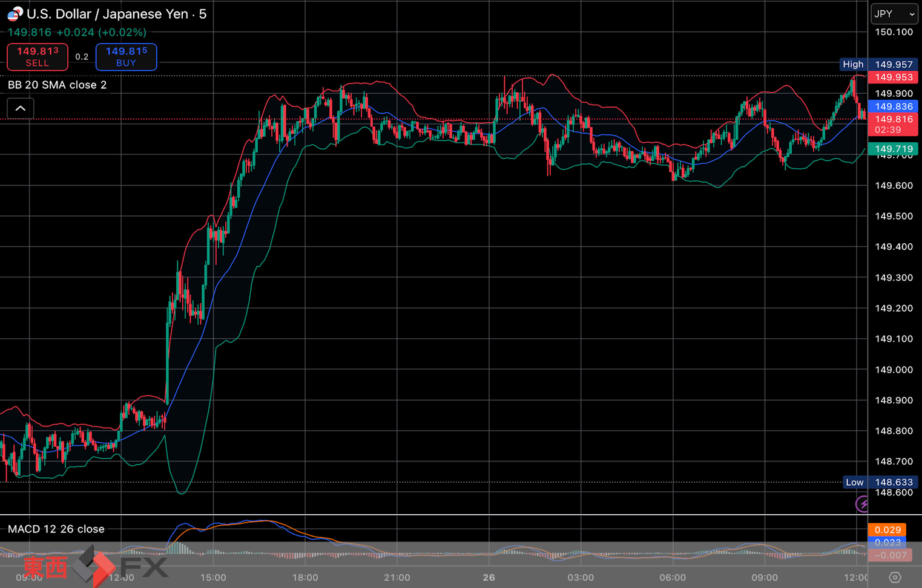Click the green 149.719 lower band tag
The image size is (922, 588).
click(893, 149)
